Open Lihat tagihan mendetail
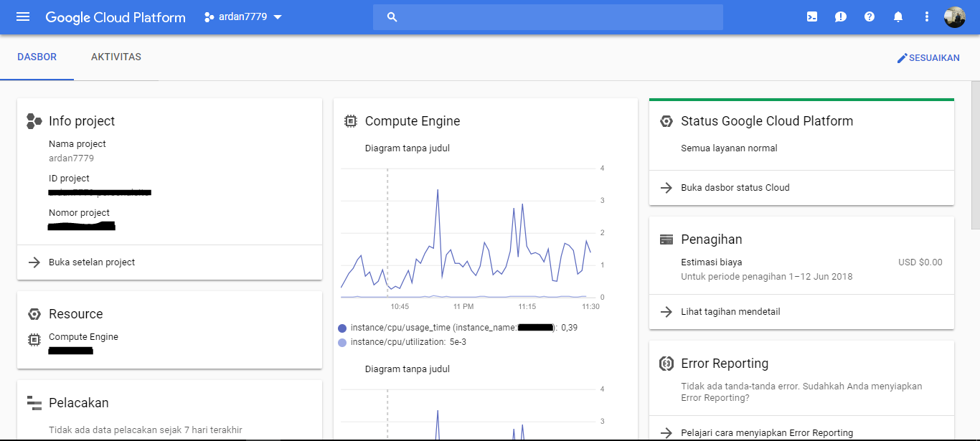This screenshot has width=980, height=441. (732, 311)
